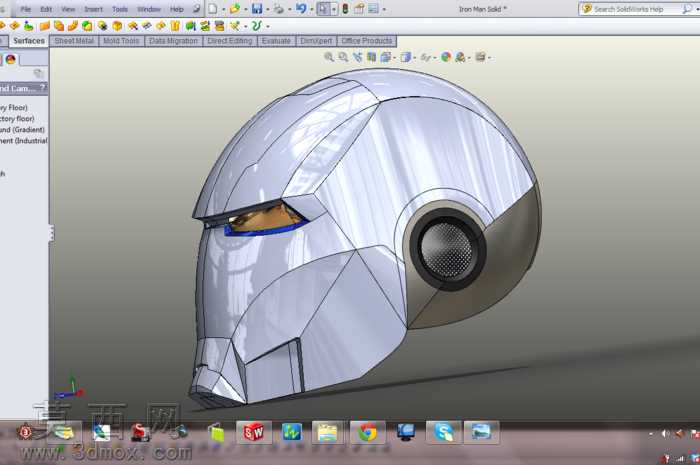The image size is (700, 465).
Task: Expand the dropdown arrow beside Save
Action: [267, 9]
